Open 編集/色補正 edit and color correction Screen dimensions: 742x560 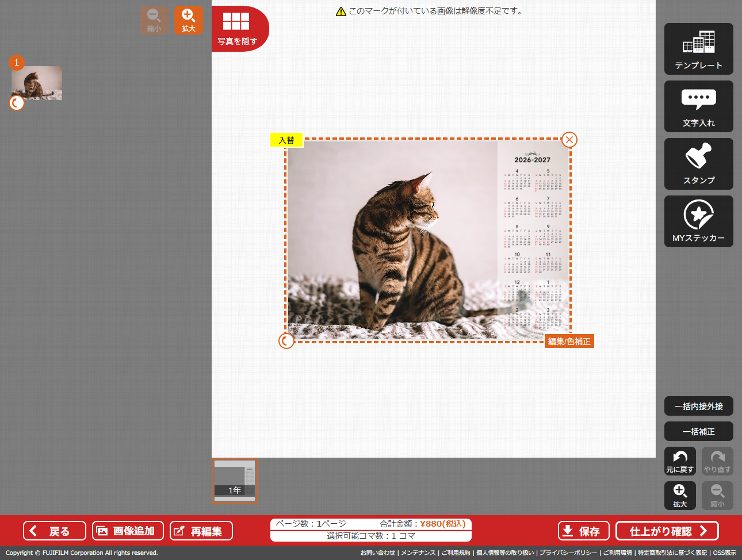(569, 342)
